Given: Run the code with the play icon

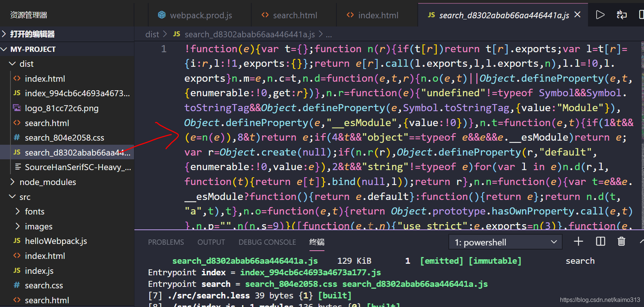Looking at the screenshot, I should (x=600, y=15).
